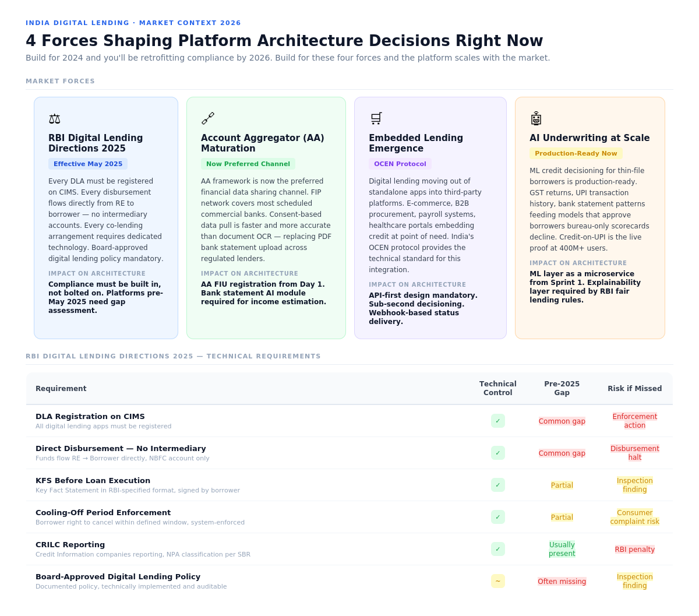Viewport: 699px width, 616px height.
Task: Click checkmark for KFS Before Loan Execution
Action: [498, 485]
